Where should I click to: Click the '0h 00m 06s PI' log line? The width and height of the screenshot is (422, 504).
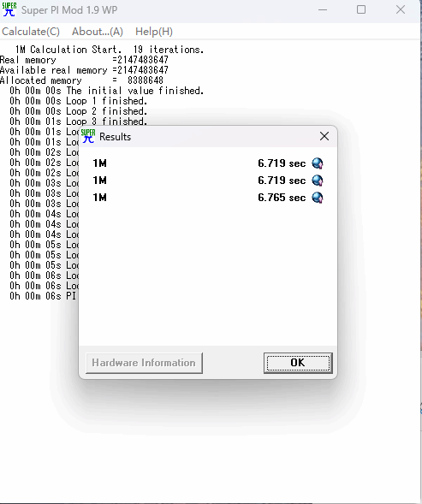(43, 296)
